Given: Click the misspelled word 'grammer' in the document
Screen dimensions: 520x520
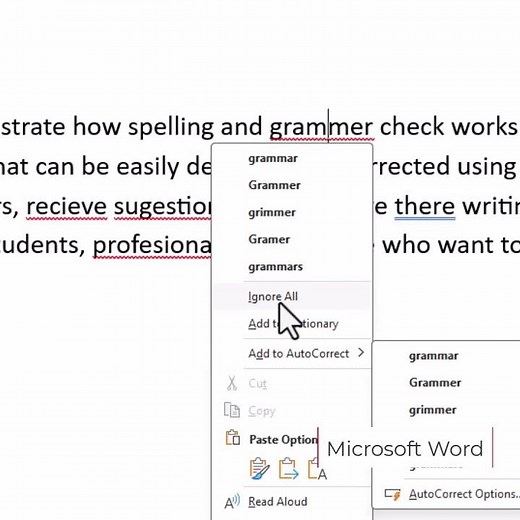Looking at the screenshot, I should 321,128.
